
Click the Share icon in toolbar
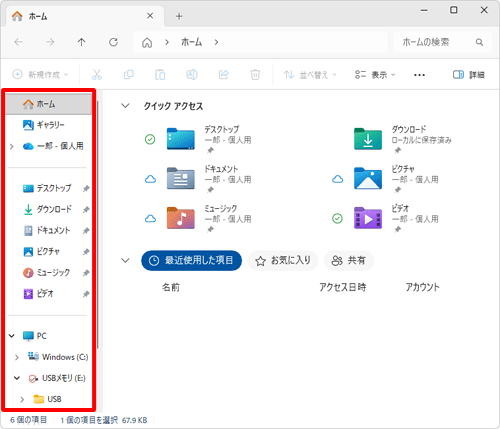click(223, 75)
